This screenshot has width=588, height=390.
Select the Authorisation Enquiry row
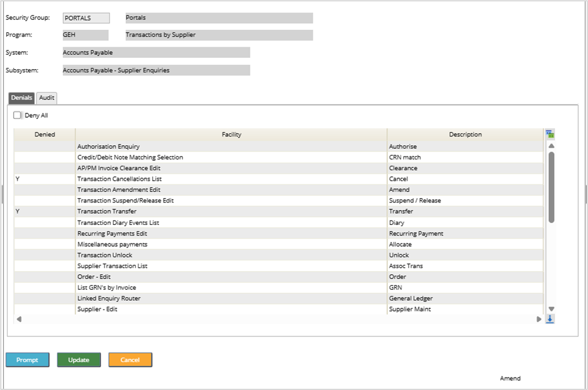tap(278, 146)
